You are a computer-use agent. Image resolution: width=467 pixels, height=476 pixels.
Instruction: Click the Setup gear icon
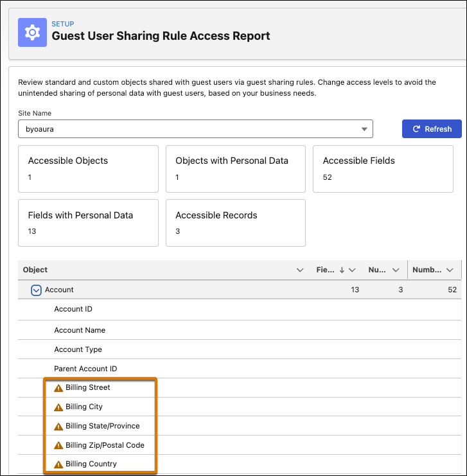tap(32, 33)
